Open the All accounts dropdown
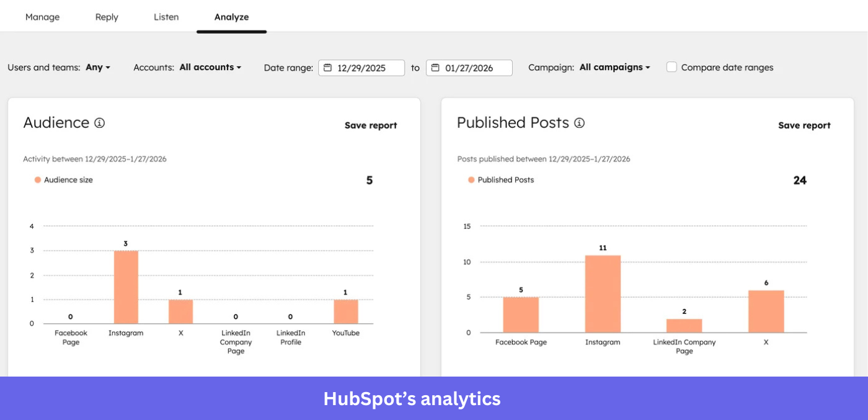Screen dimensions: 868x420 (210, 67)
